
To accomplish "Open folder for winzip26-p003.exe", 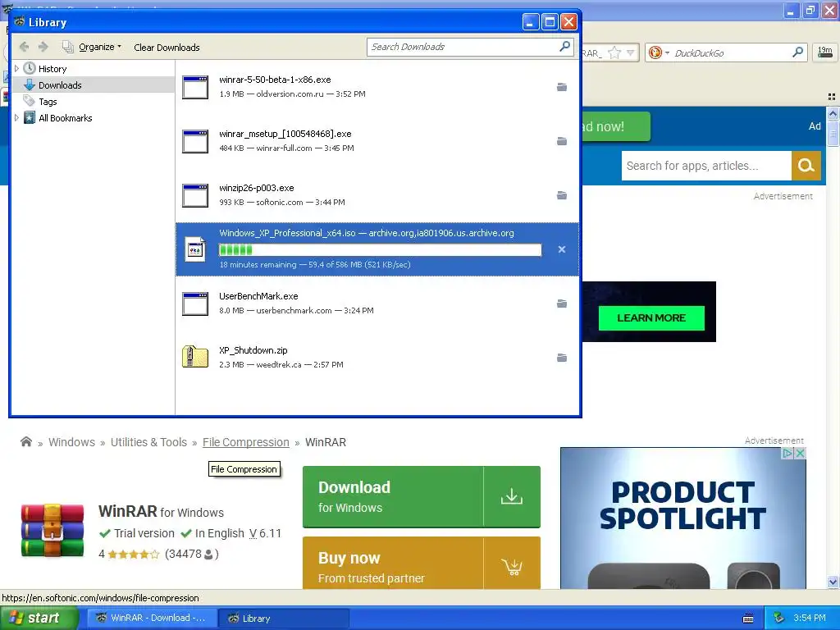I will coord(561,195).
